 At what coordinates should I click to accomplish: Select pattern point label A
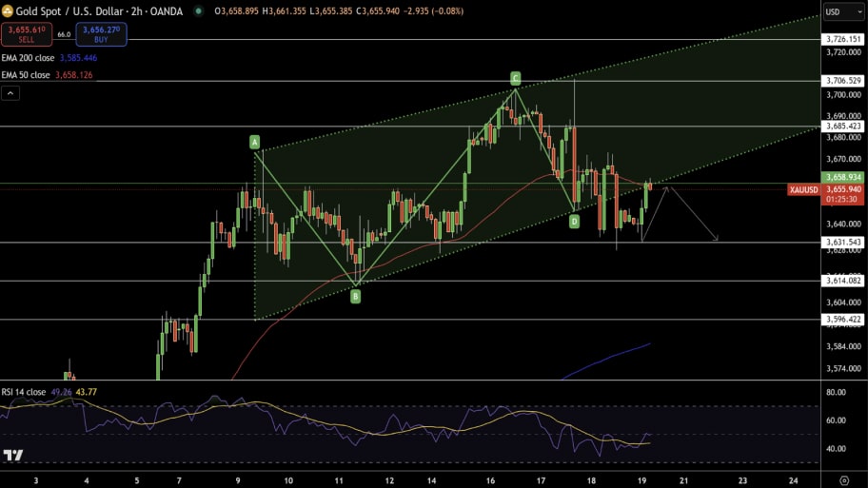point(255,142)
